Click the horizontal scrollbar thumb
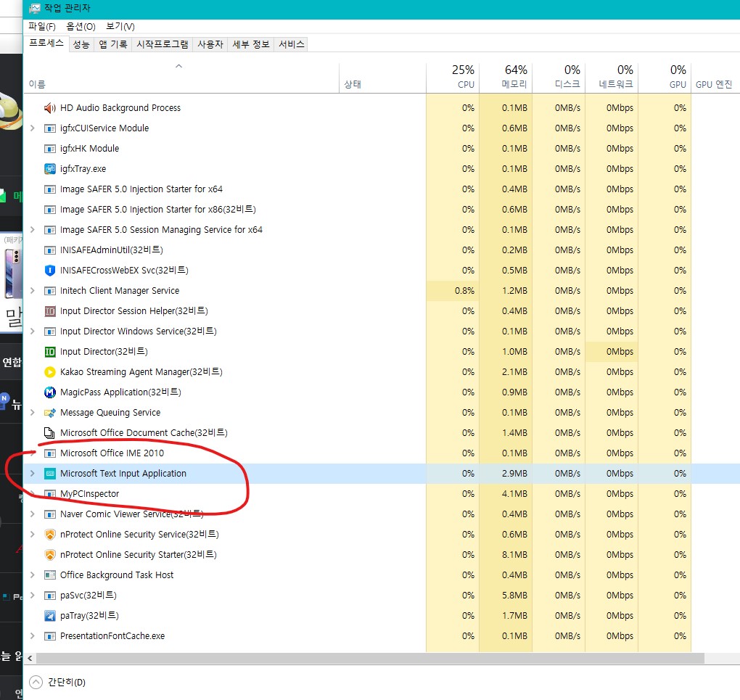Viewport: 740px width, 700px height. [x=370, y=658]
